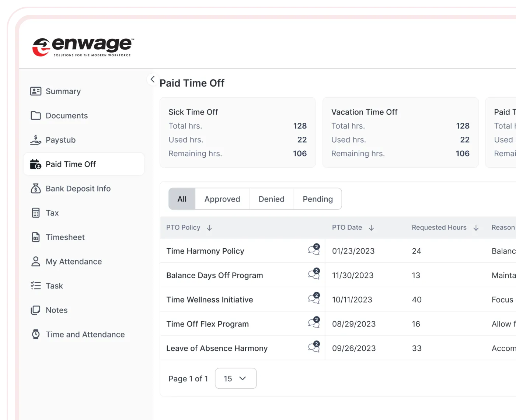Select the Time and Attendance clock icon
This screenshot has height=420, width=516.
pyautogui.click(x=35, y=334)
